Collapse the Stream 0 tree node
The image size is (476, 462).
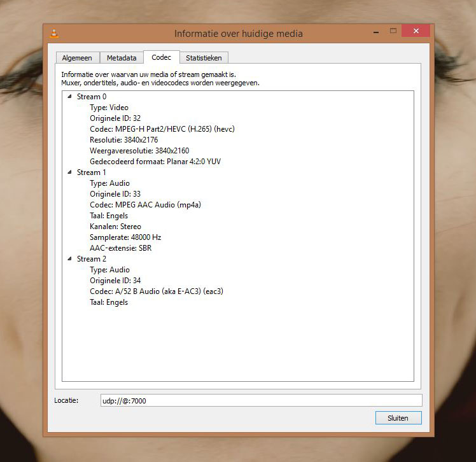(x=69, y=97)
